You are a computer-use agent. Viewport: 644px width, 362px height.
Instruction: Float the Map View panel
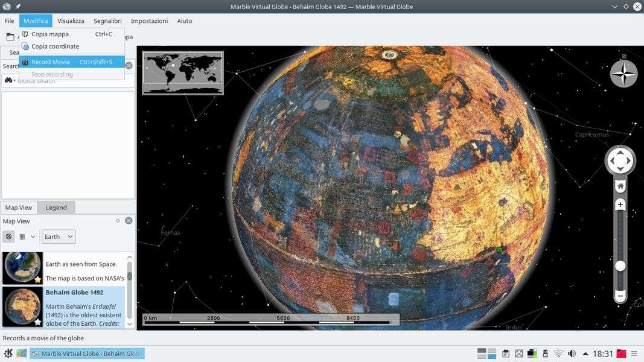(x=118, y=221)
